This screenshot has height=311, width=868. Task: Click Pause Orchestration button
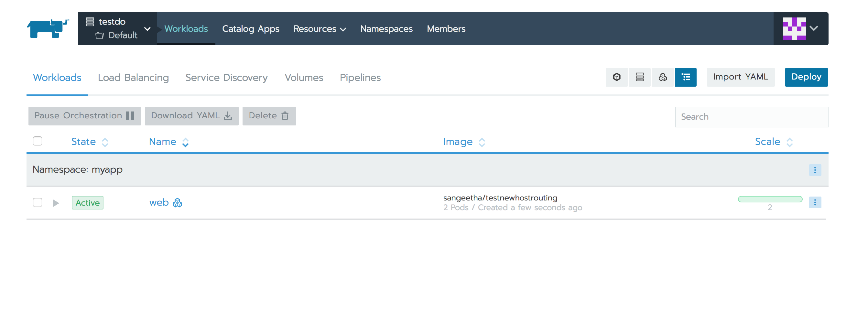pos(85,116)
